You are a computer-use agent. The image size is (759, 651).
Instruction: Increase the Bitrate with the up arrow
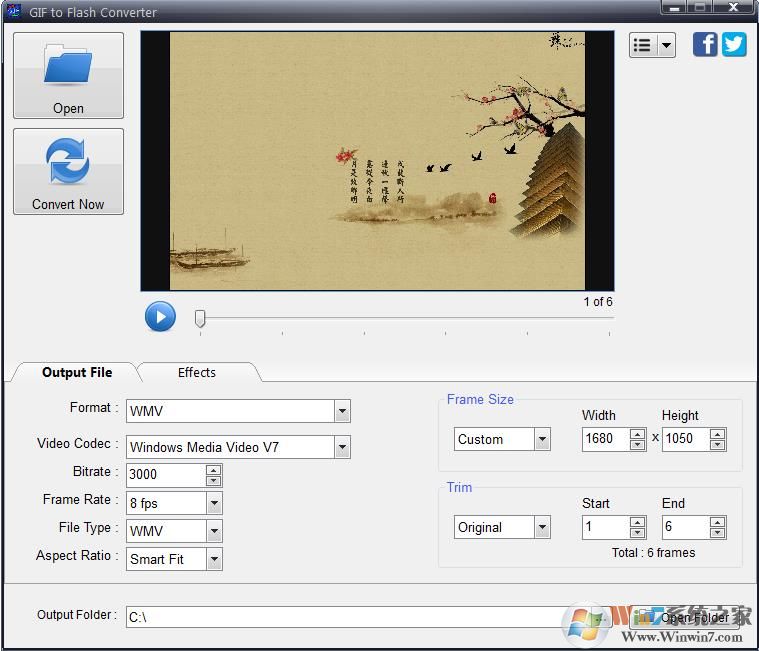pyautogui.click(x=213, y=469)
